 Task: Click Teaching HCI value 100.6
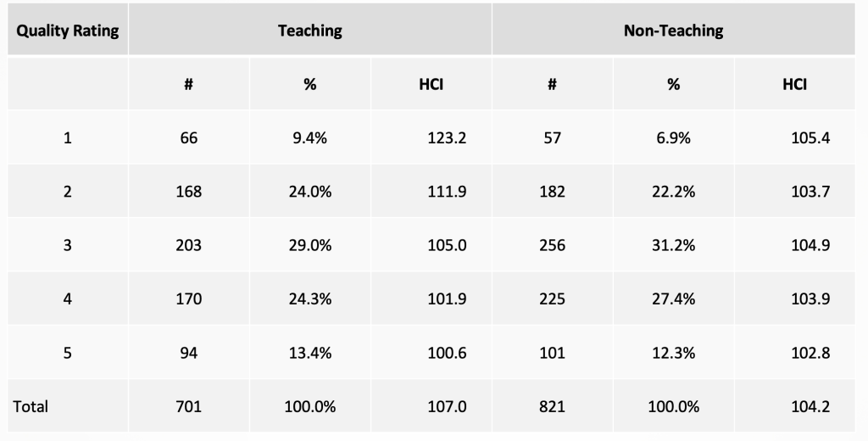pos(431,352)
